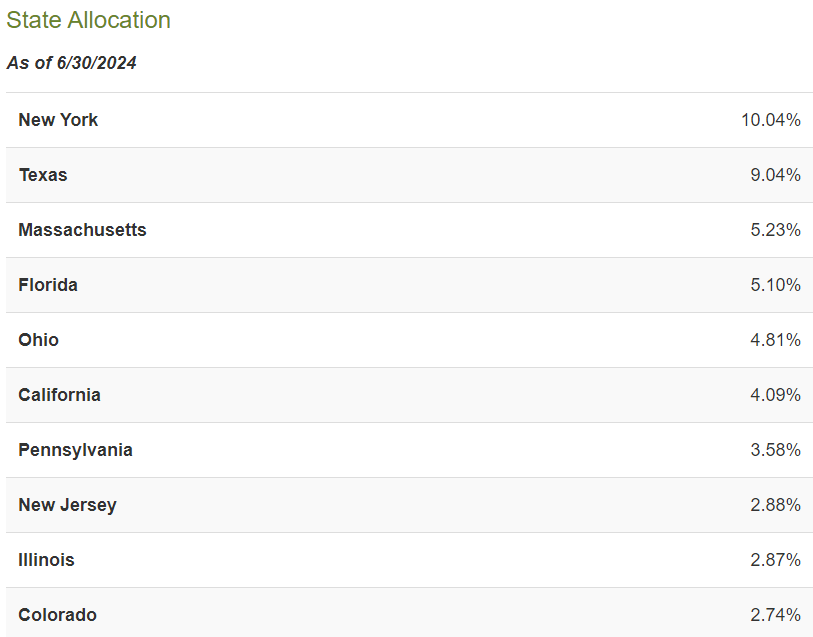813x637 pixels.
Task: Select the 4.09% value for California
Action: click(x=775, y=395)
